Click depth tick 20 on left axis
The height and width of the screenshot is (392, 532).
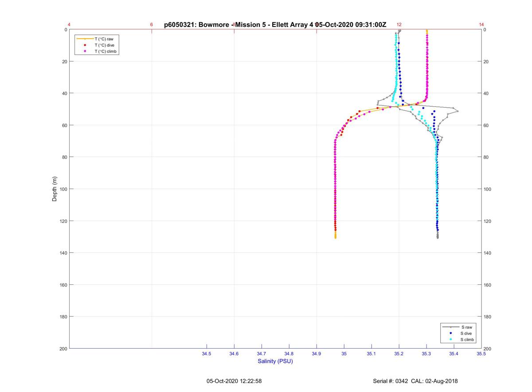click(65, 62)
